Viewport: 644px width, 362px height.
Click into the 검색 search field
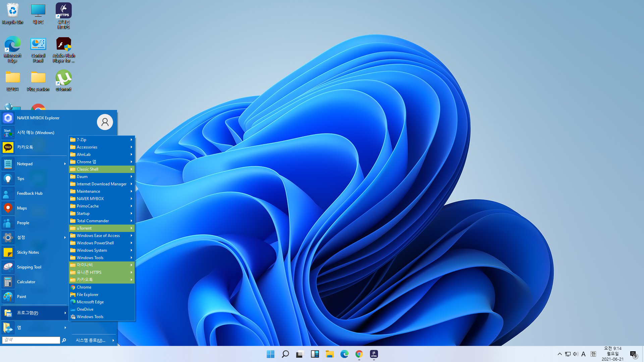(x=31, y=340)
